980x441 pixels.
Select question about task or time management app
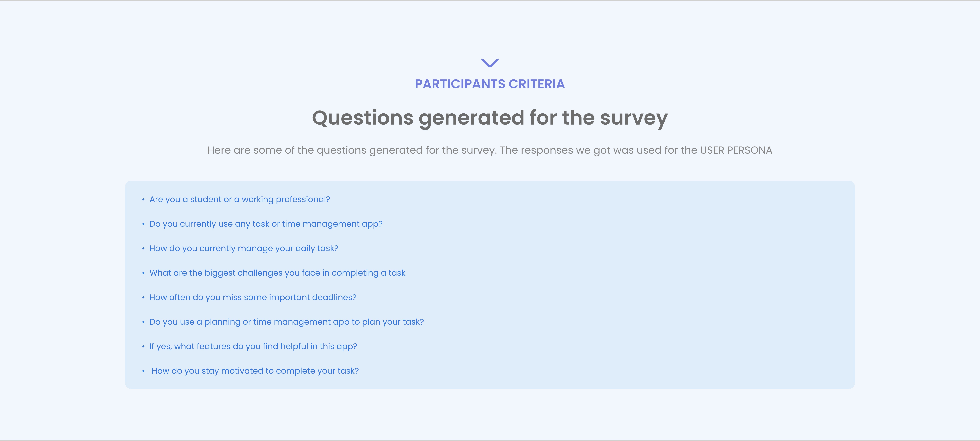[266, 224]
